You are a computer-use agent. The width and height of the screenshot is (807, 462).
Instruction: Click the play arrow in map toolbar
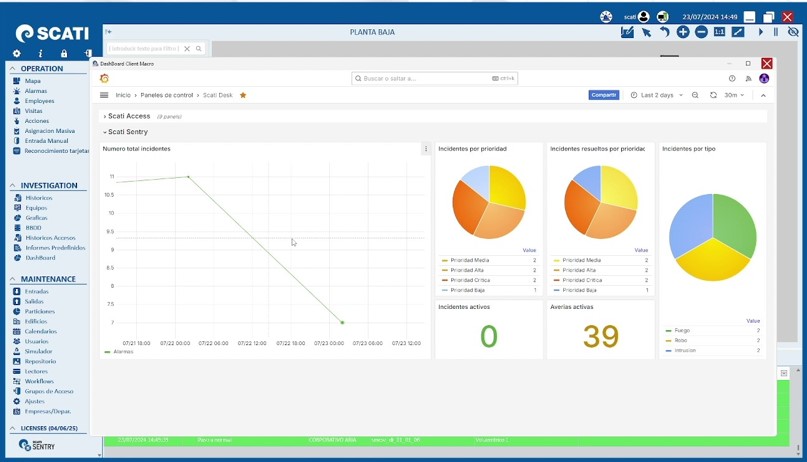(760, 32)
